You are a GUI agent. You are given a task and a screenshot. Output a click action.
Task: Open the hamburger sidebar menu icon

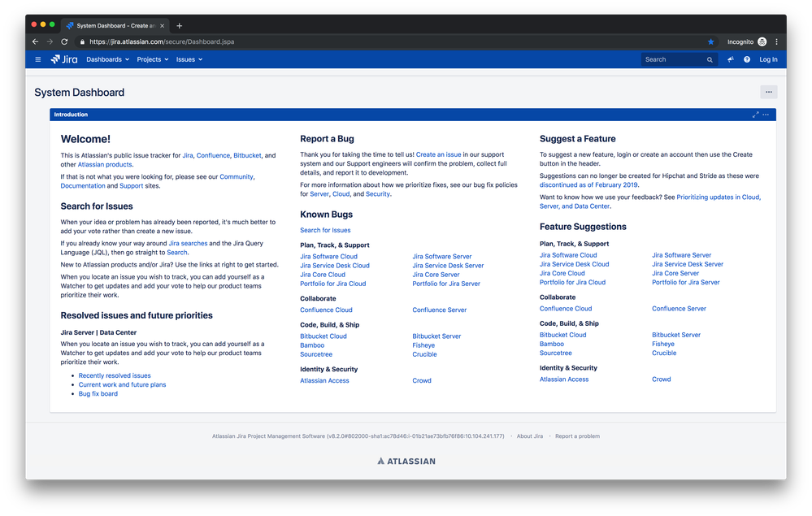tap(38, 59)
